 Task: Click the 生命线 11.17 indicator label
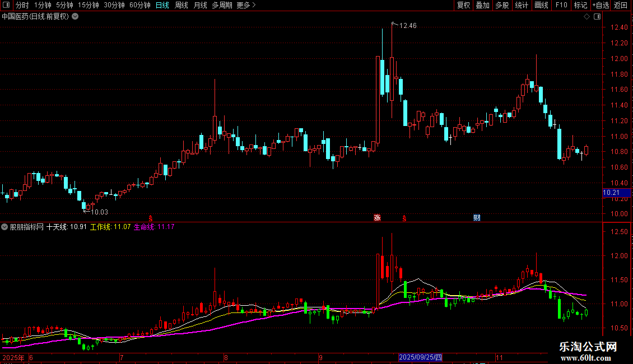pos(154,227)
